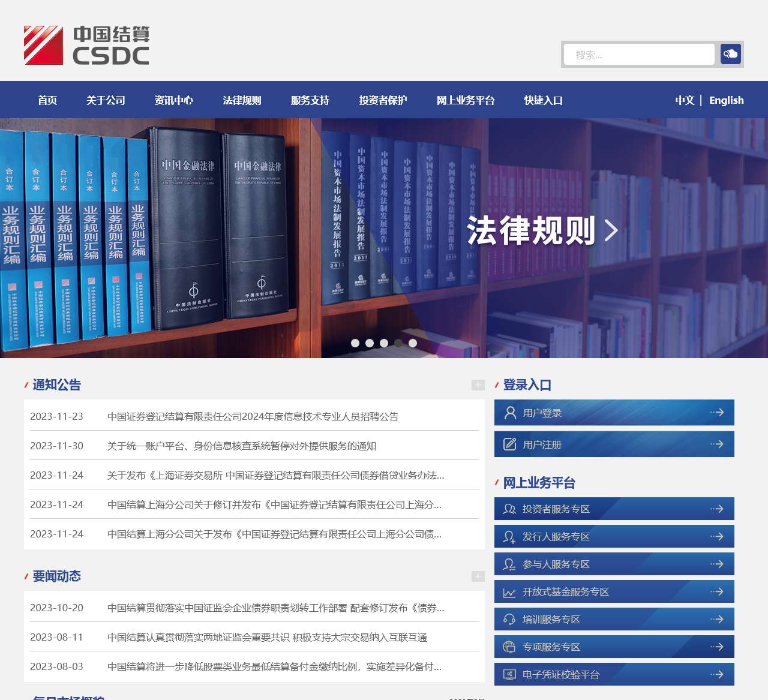Click the person icon beside 用户登录
Image resolution: width=768 pixels, height=700 pixels.
click(x=509, y=412)
